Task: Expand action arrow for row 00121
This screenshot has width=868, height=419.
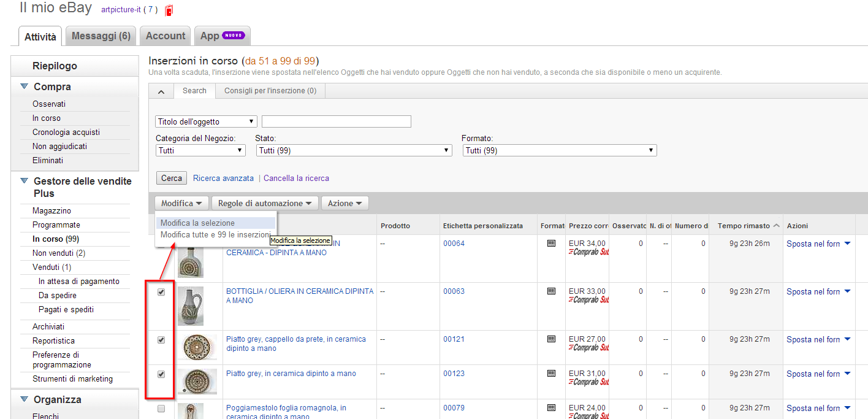Action: (847, 339)
